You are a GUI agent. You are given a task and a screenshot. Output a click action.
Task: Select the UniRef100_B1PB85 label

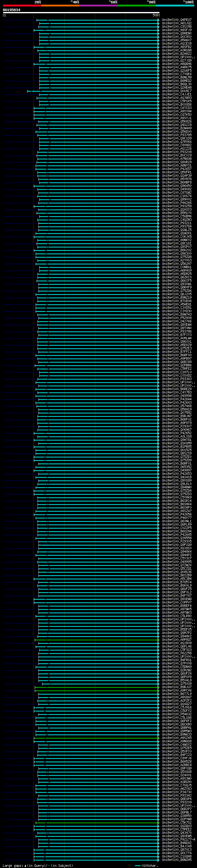point(177,447)
